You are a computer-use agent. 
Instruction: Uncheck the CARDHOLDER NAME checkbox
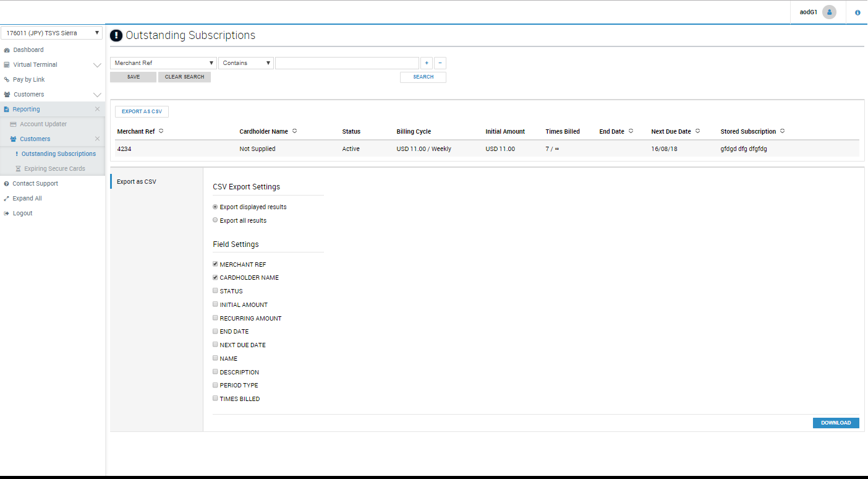215,277
